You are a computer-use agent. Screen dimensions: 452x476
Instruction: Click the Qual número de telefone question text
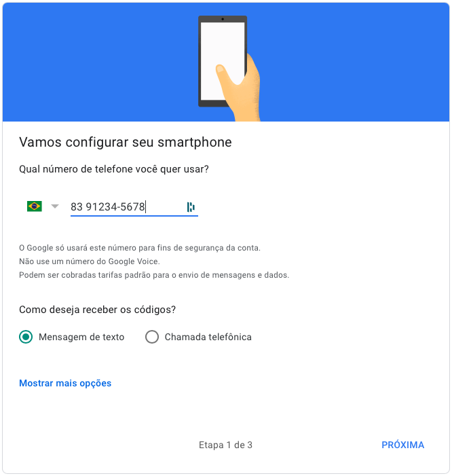pyautogui.click(x=114, y=169)
